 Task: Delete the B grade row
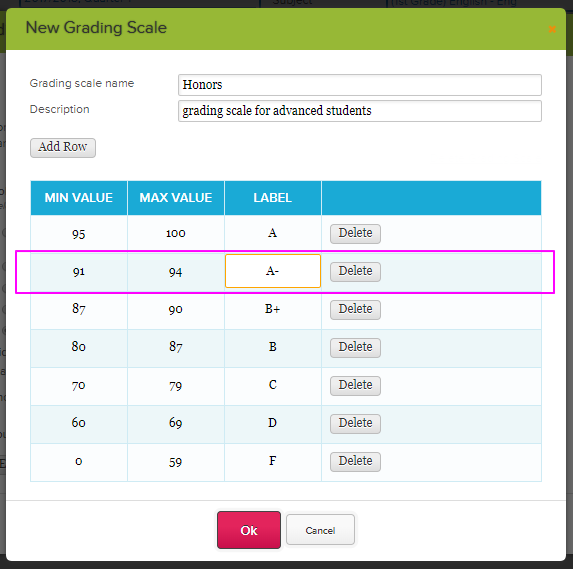(x=355, y=348)
